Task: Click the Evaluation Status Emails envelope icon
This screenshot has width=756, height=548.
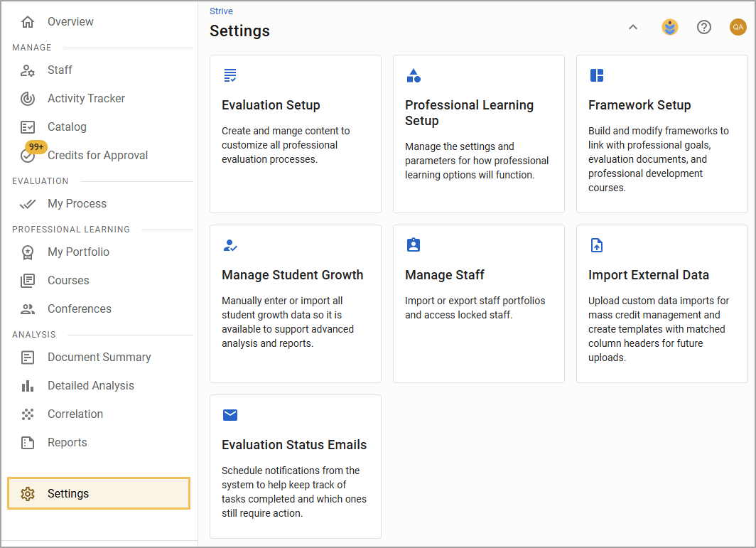Action: pyautogui.click(x=230, y=415)
